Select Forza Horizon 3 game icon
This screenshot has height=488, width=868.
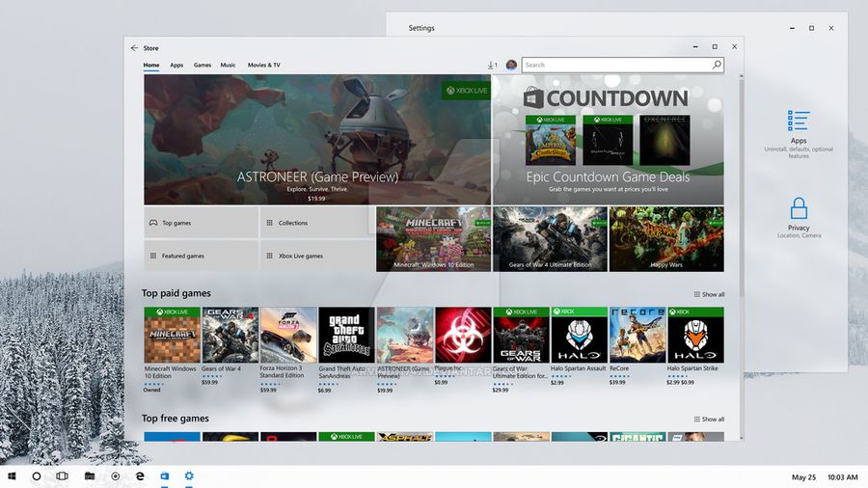(288, 335)
